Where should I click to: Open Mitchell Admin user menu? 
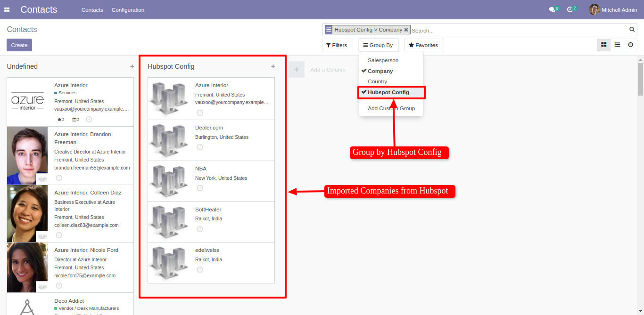[614, 9]
